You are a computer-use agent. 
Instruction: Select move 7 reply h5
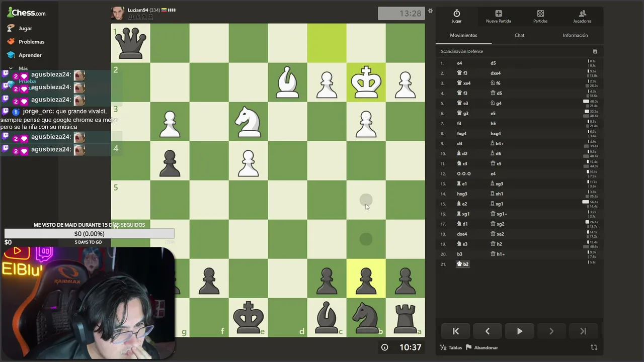pyautogui.click(x=493, y=123)
